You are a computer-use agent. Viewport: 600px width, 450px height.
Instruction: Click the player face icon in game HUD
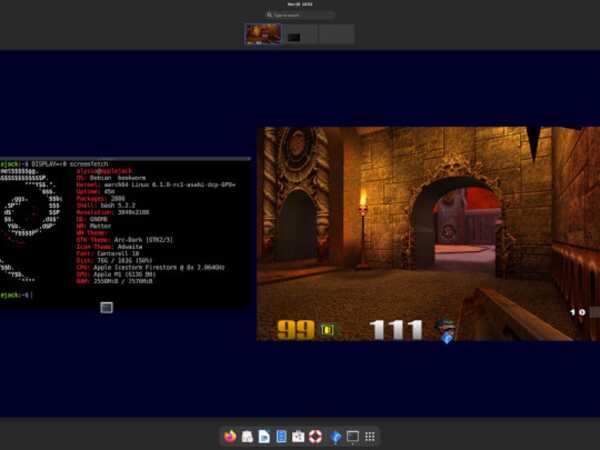[x=446, y=329]
